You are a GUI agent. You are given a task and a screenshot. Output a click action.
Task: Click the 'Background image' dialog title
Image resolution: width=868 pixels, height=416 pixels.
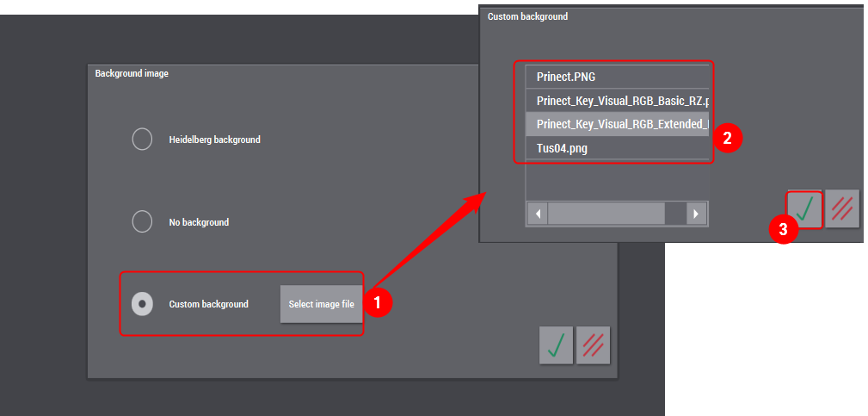point(132,74)
